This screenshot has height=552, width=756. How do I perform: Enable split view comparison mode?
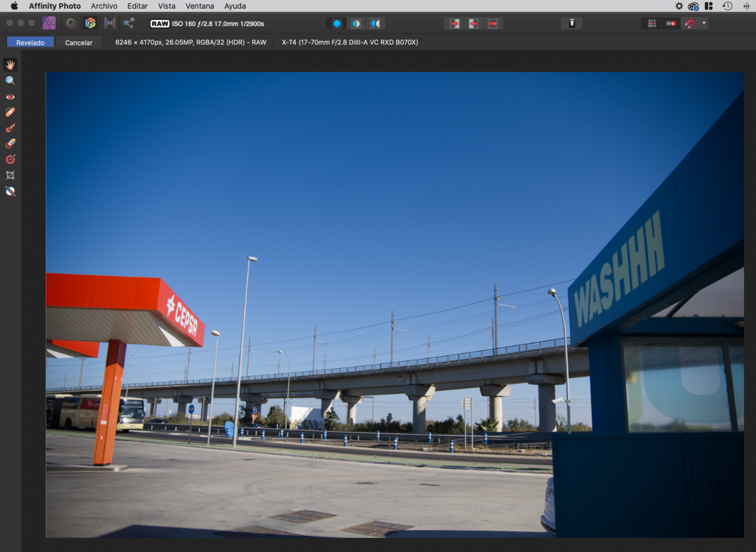tap(356, 24)
